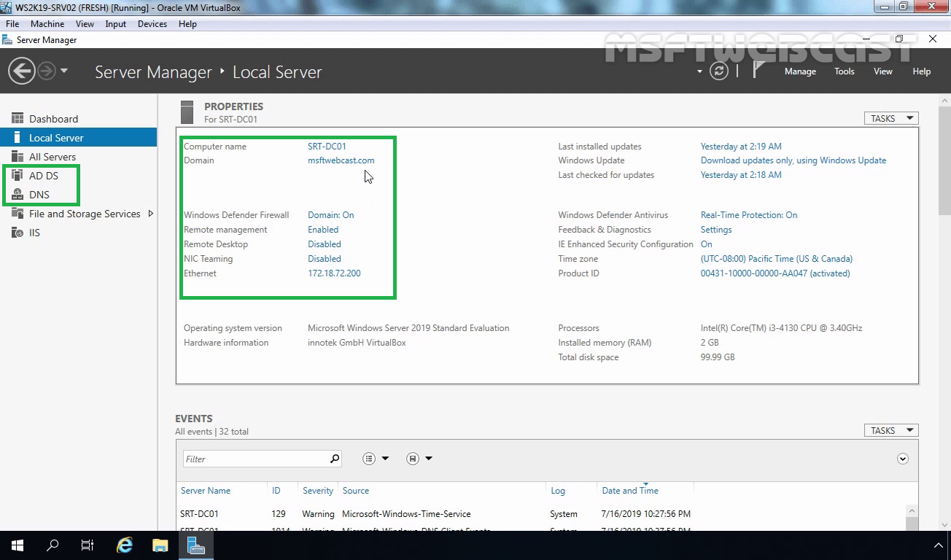Refresh Server Manager with the refresh icon
The image size is (951, 560).
point(719,71)
